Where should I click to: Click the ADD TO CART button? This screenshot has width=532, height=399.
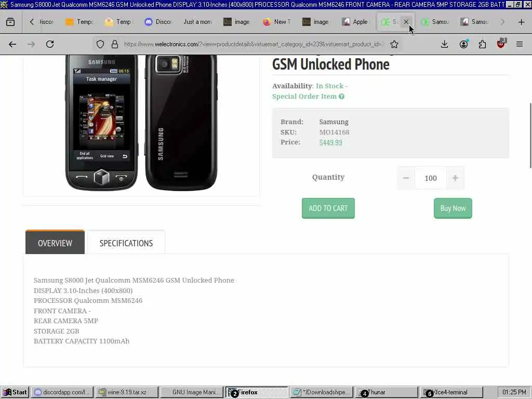coord(328,208)
